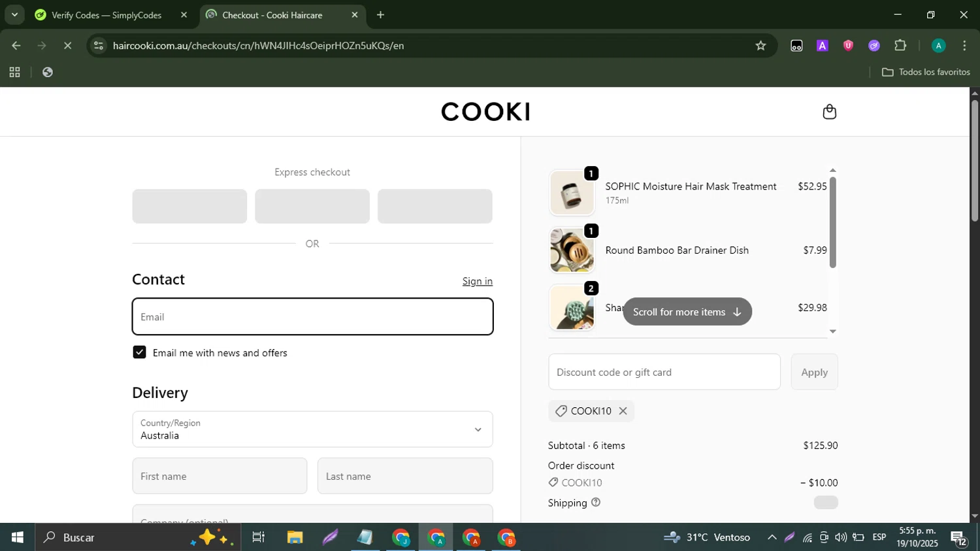
Task: Click the uBlock shield extension icon
Action: pos(848,46)
